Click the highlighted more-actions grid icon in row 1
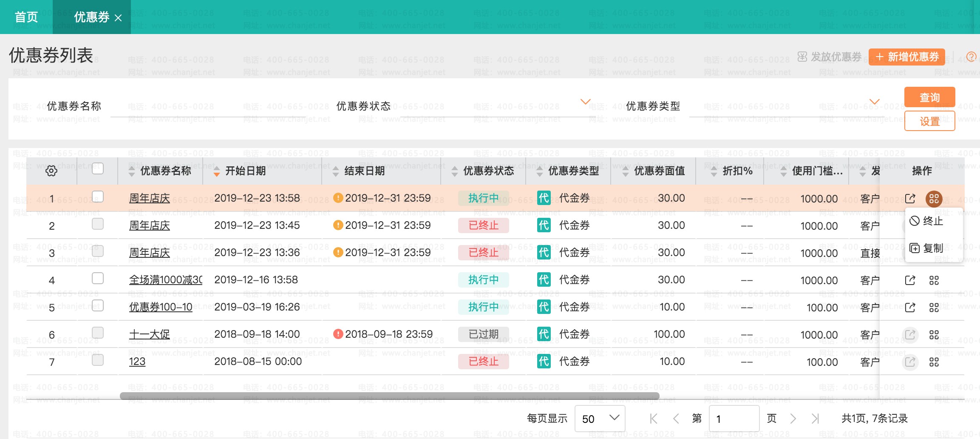This screenshot has width=980, height=439. (x=934, y=199)
